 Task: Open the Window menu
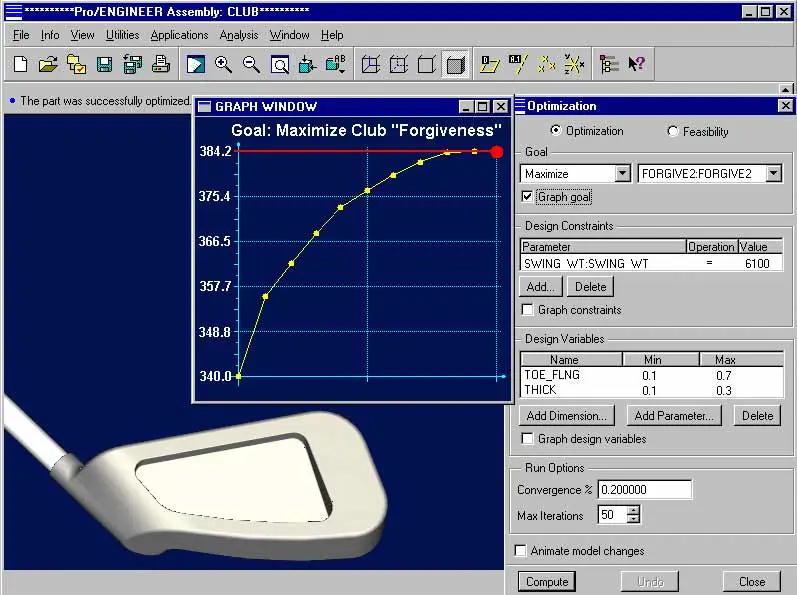point(289,35)
